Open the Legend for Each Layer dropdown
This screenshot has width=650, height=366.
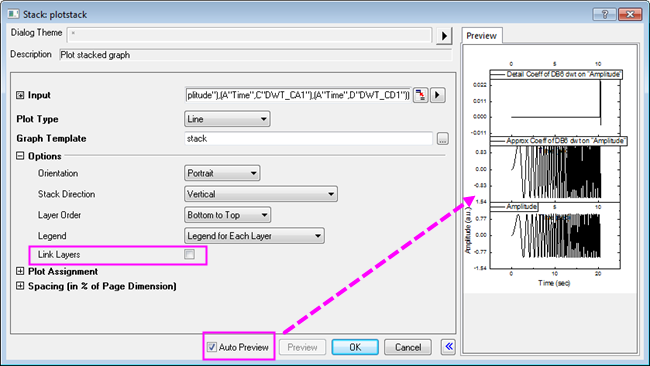[x=254, y=236]
